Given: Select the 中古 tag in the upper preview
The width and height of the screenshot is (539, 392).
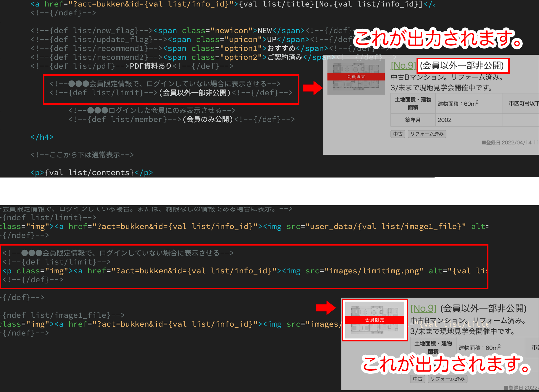Looking at the screenshot, I should pyautogui.click(x=398, y=134).
